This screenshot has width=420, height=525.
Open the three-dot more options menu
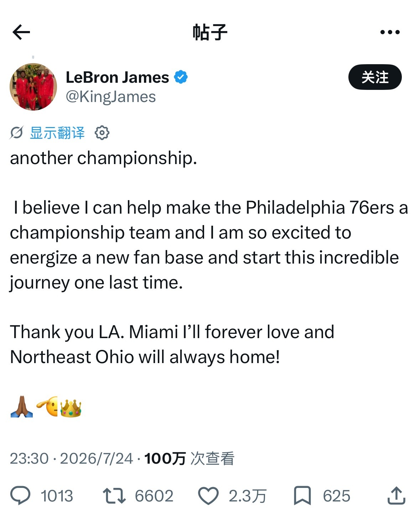click(x=390, y=32)
